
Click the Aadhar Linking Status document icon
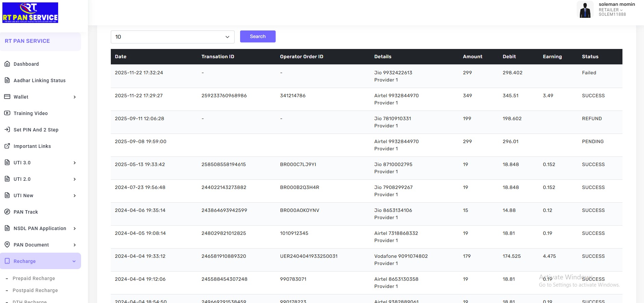tap(7, 80)
